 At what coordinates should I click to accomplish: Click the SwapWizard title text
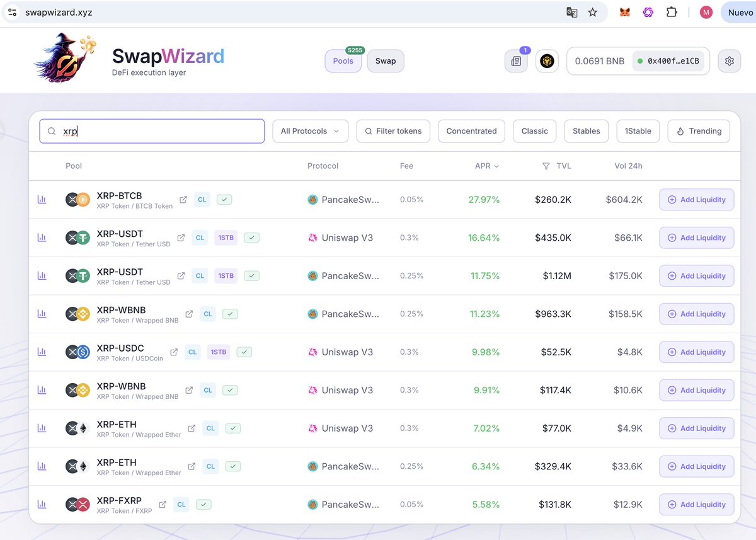tap(168, 57)
